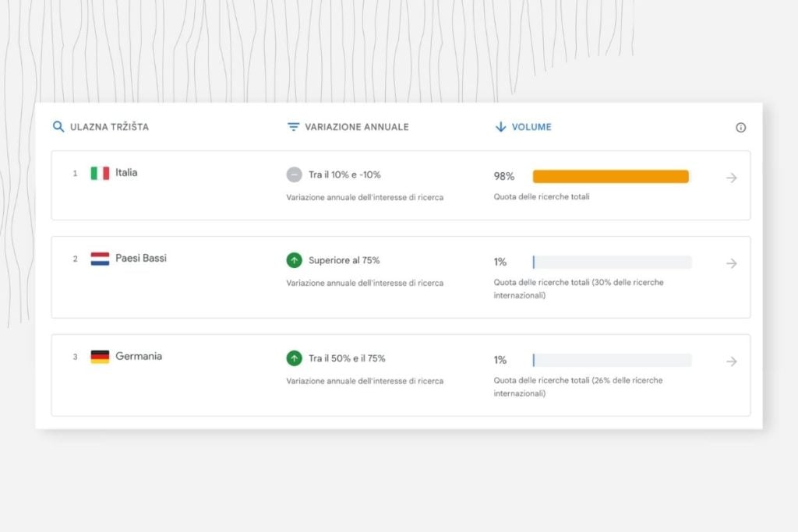Click the "30% delle ricerche internazionali" note
Viewport: 798px width, 532px height.
coord(579,288)
